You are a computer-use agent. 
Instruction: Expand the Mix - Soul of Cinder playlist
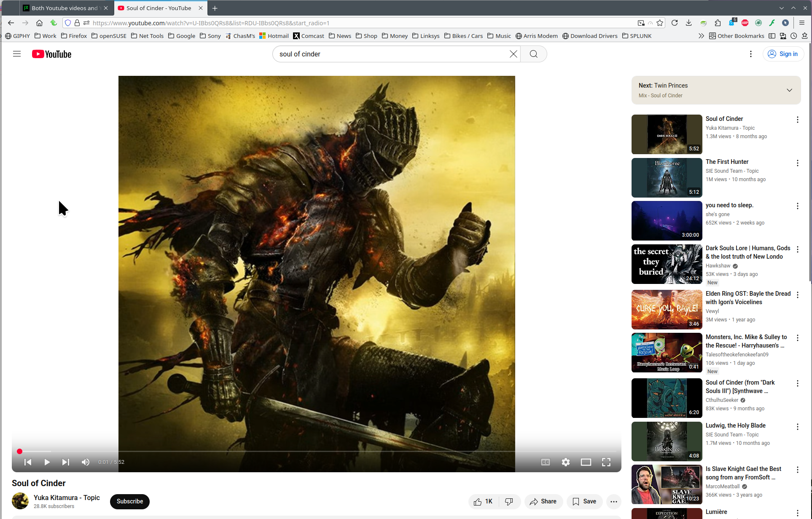[x=789, y=90]
